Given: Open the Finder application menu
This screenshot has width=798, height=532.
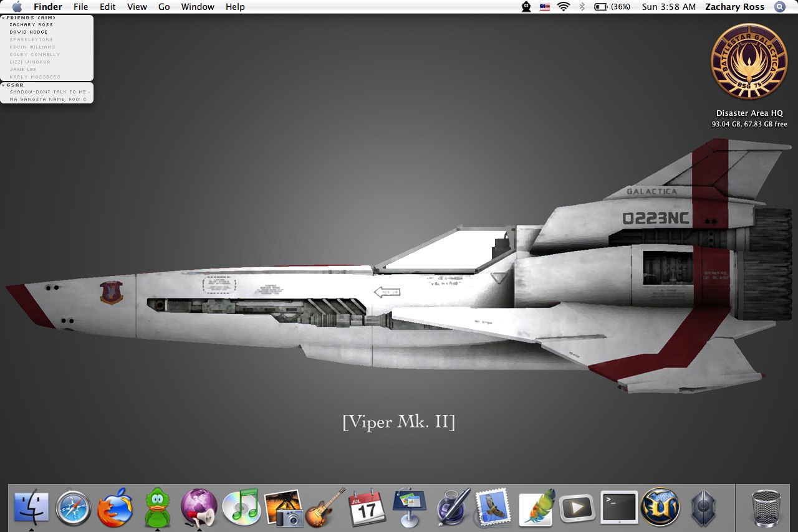Looking at the screenshot, I should (x=48, y=7).
